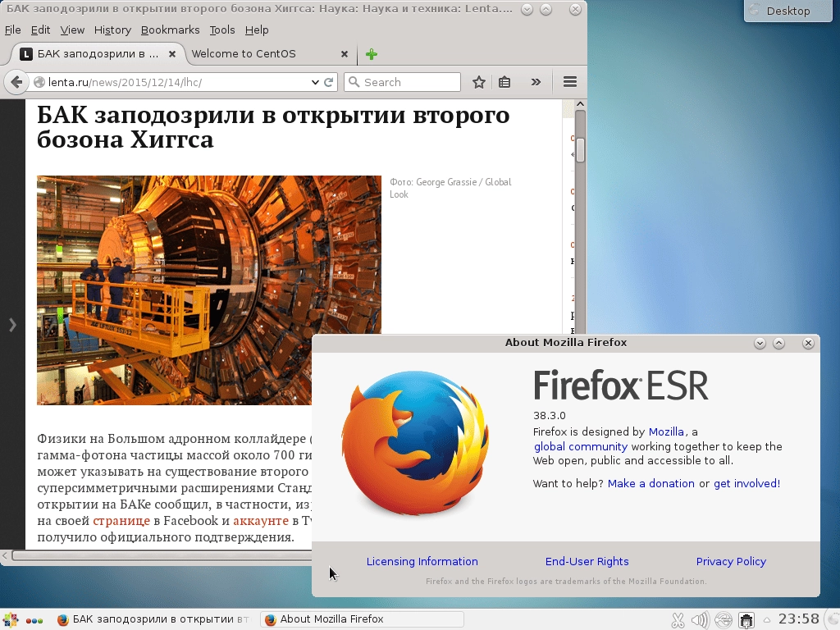Click Make a donation link
This screenshot has height=630, width=840.
651,483
